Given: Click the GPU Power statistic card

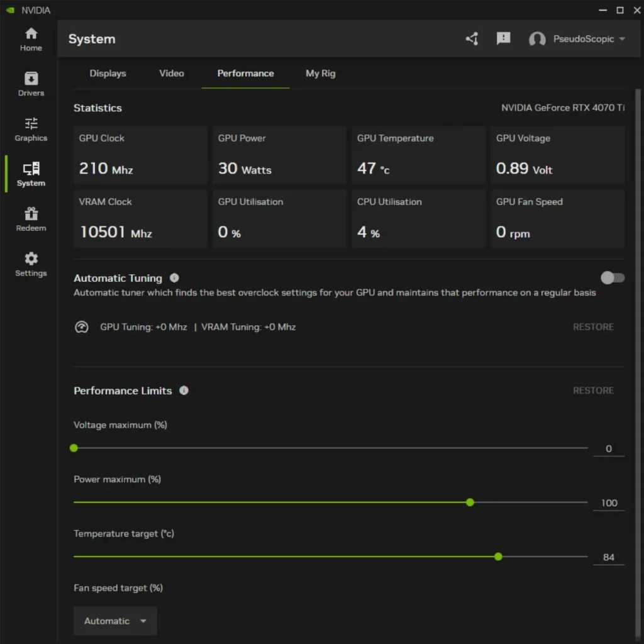Looking at the screenshot, I should (x=280, y=155).
